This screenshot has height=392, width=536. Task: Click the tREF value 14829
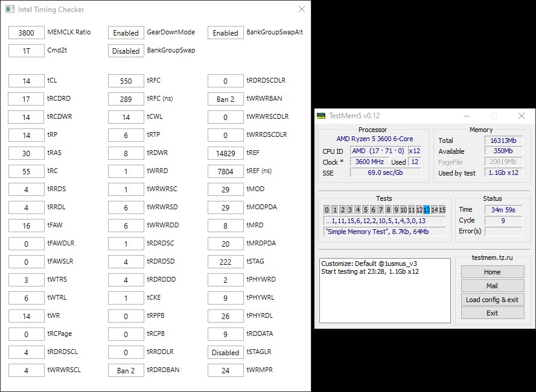(x=225, y=153)
